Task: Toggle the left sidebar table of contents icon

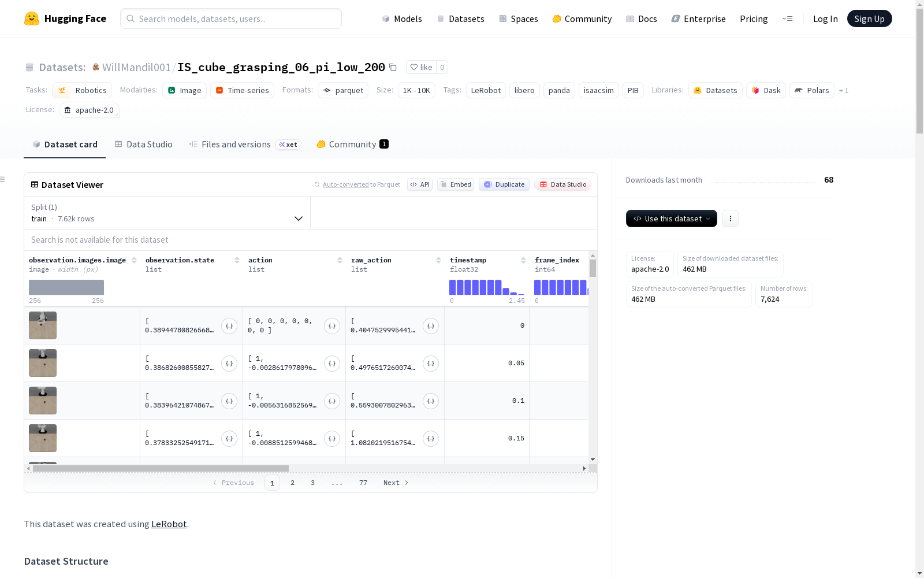Action: click(2, 179)
